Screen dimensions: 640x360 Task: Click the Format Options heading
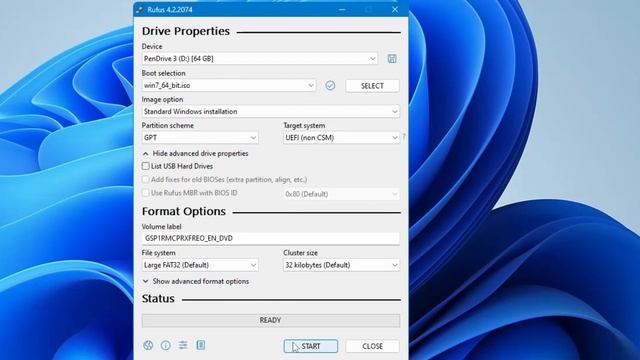point(184,211)
